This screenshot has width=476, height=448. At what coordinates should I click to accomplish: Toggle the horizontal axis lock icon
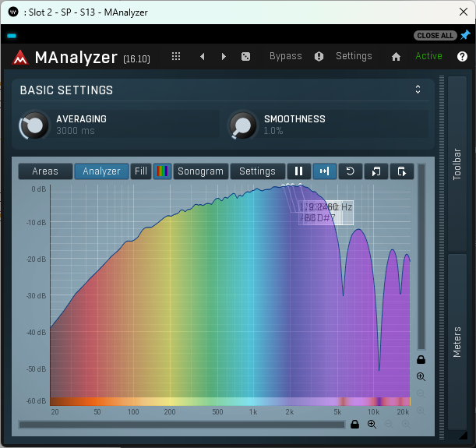click(355, 424)
